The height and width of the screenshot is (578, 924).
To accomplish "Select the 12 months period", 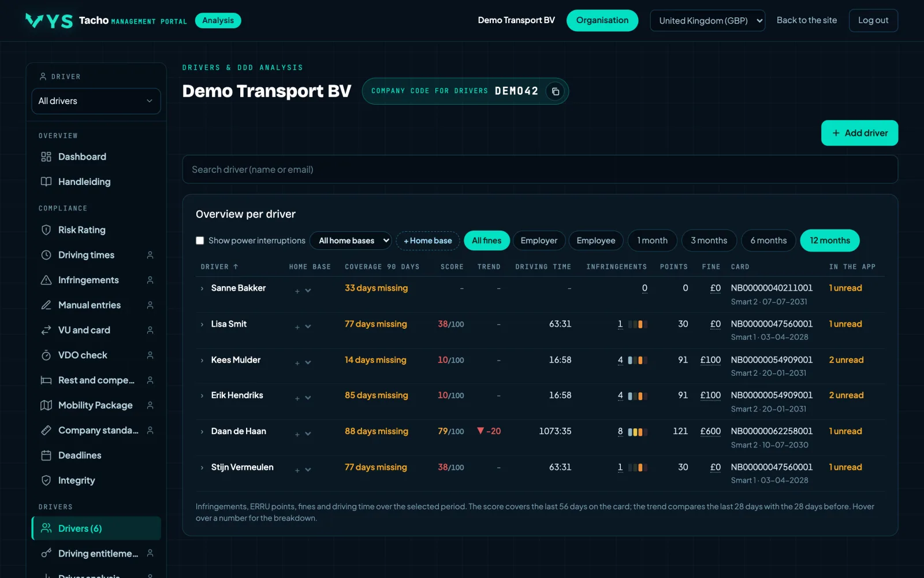I will [830, 240].
